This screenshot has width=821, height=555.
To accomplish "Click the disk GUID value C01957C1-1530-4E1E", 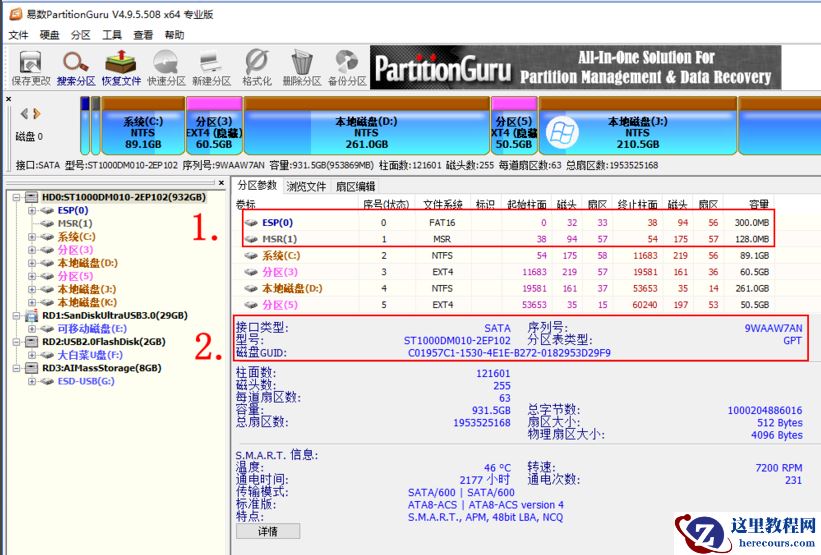I will click(x=509, y=353).
